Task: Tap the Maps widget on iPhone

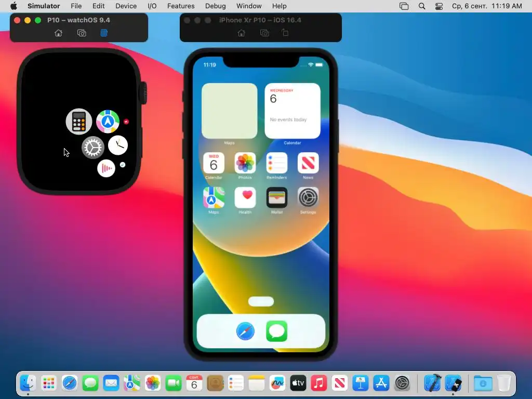Action: click(x=229, y=111)
